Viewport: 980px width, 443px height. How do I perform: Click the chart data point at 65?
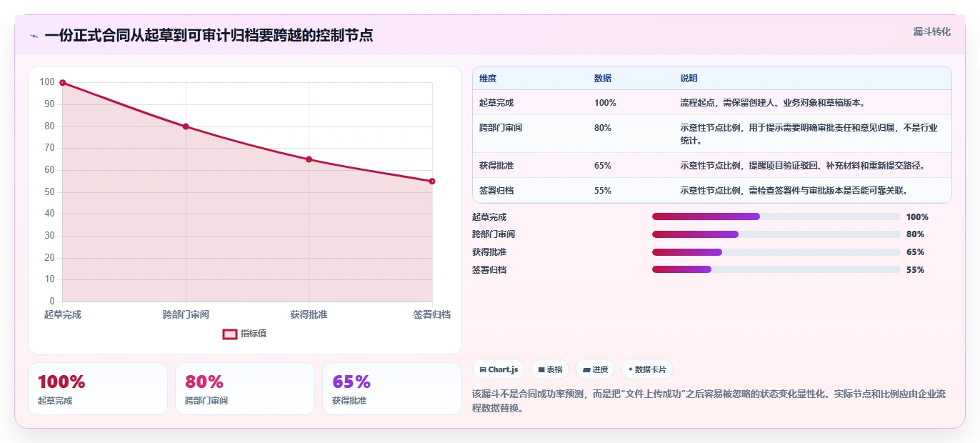tap(309, 159)
